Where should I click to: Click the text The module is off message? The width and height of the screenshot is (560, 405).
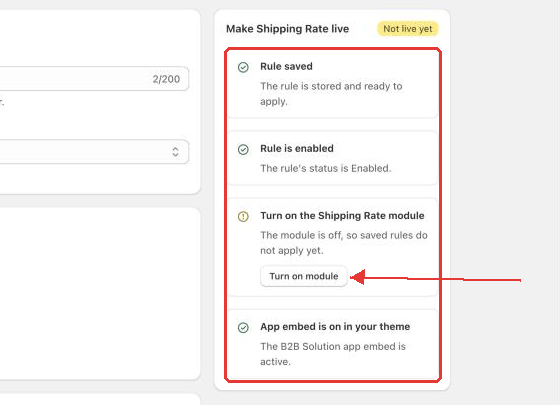(x=344, y=243)
